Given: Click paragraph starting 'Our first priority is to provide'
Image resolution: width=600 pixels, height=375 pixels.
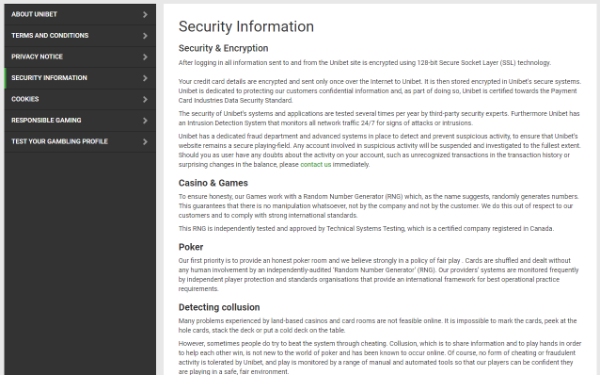Looking at the screenshot, I should tap(378, 275).
